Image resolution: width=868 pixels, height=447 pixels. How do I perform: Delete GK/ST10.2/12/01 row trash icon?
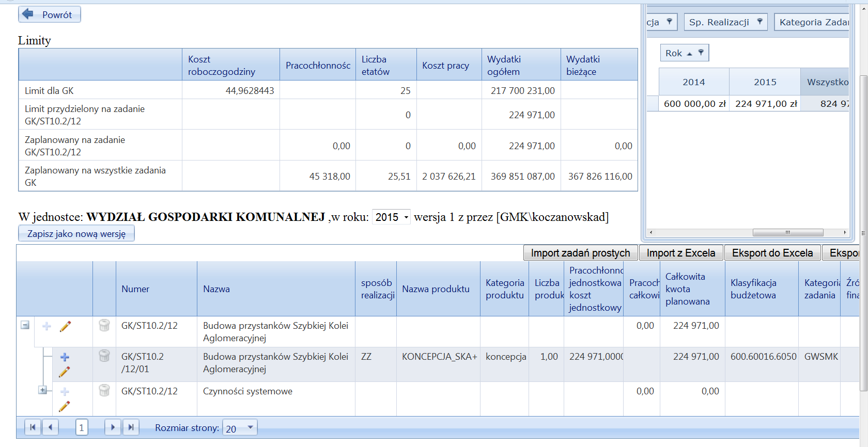pyautogui.click(x=104, y=356)
